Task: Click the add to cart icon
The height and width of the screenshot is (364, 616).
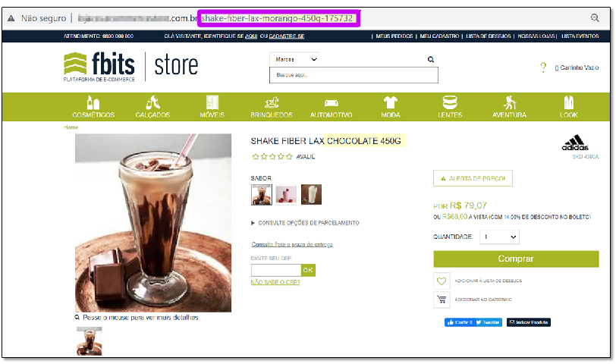Action: tap(442, 300)
